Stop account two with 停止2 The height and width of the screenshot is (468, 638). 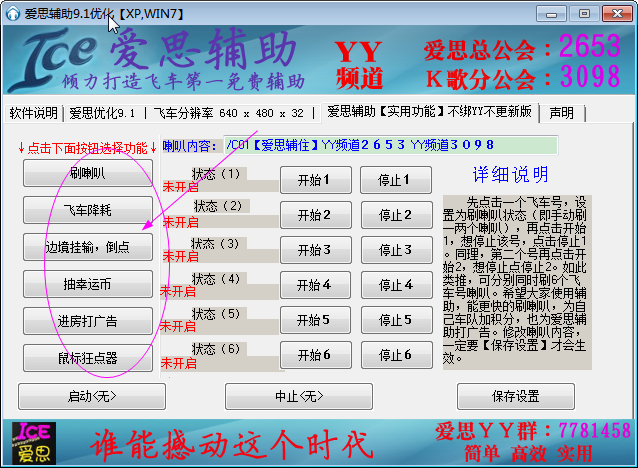pos(396,215)
